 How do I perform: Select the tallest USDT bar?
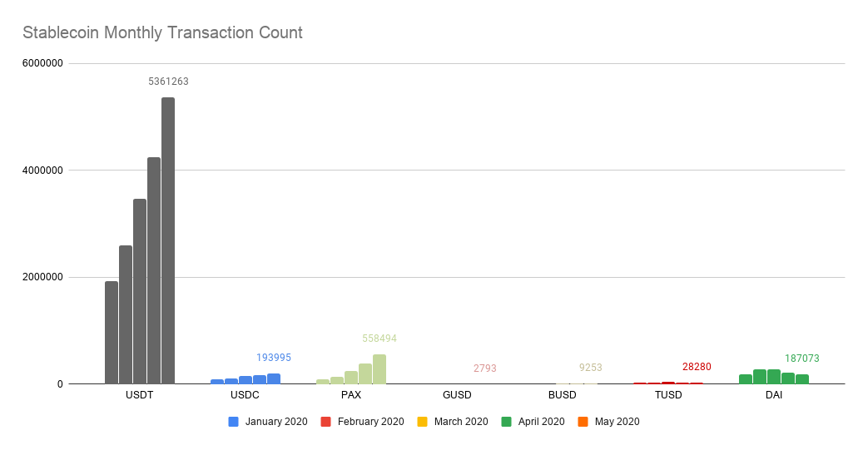pyautogui.click(x=168, y=240)
